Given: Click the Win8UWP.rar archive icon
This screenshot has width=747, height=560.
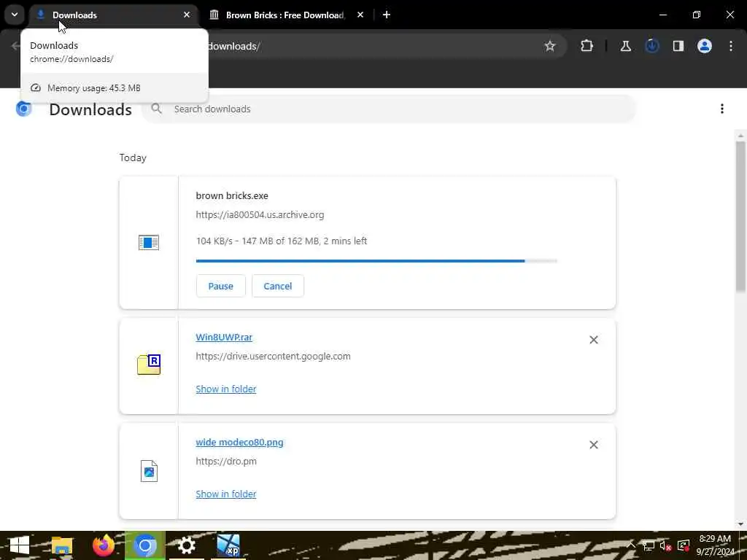Looking at the screenshot, I should tap(149, 365).
